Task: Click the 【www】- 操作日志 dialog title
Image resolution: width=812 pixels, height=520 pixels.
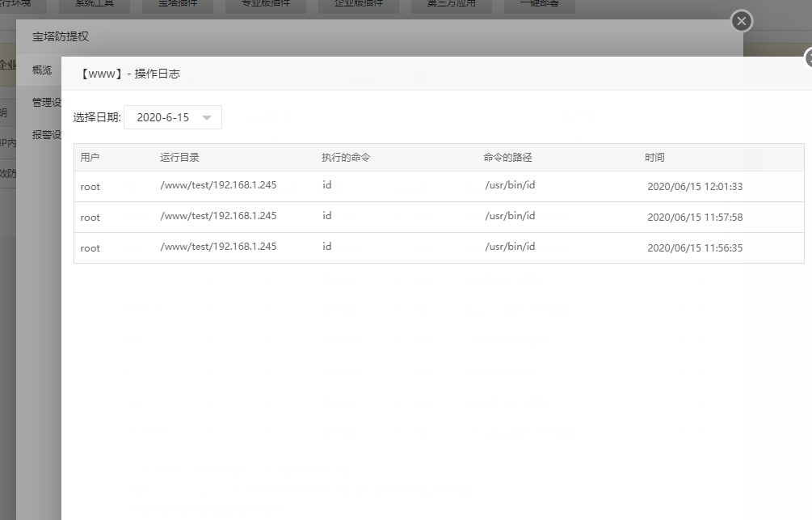Action: click(129, 74)
